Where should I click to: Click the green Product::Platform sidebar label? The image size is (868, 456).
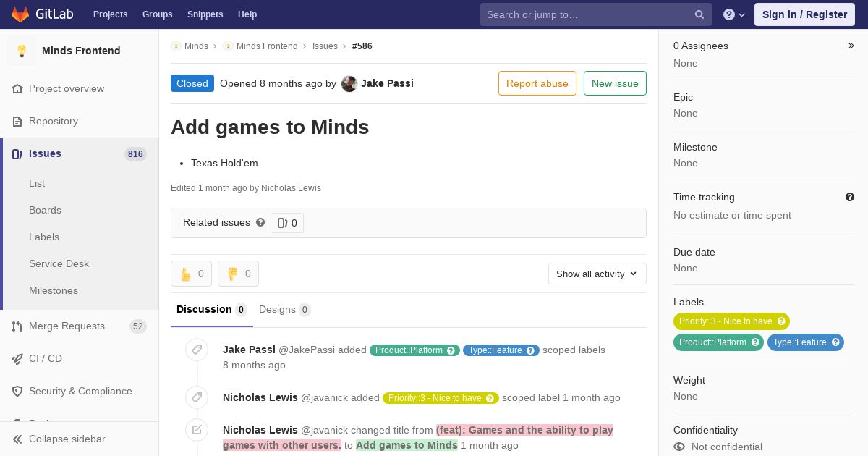pos(718,342)
